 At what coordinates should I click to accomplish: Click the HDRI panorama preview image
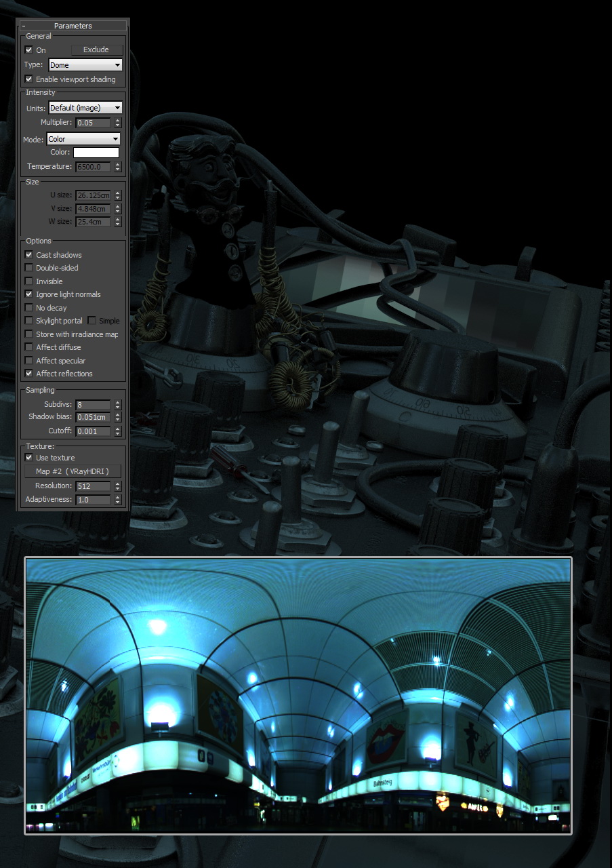[298, 695]
